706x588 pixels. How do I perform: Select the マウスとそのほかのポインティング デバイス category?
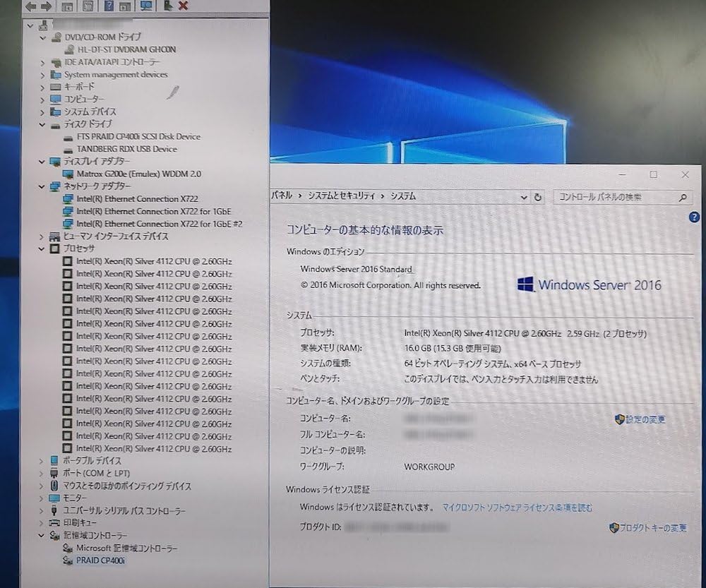(127, 486)
